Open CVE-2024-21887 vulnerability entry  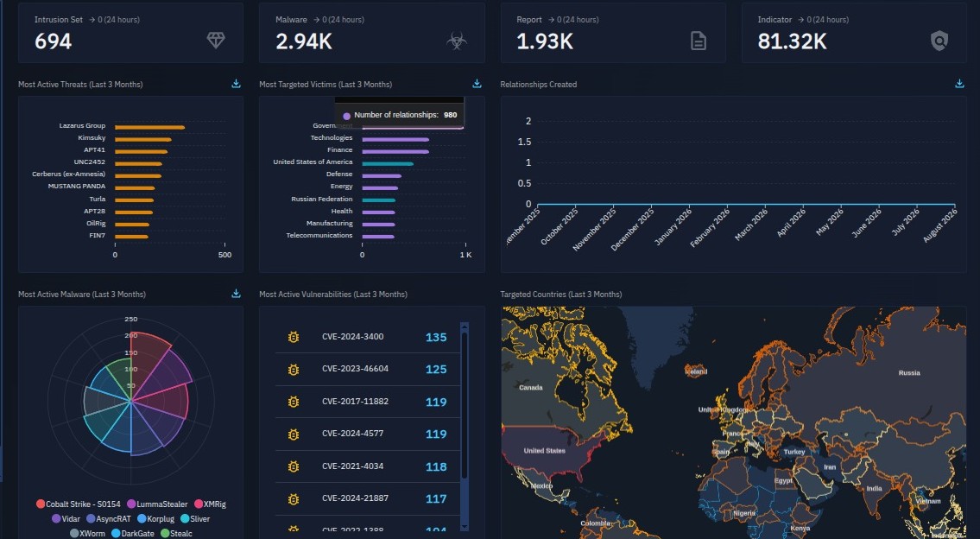(x=368, y=499)
